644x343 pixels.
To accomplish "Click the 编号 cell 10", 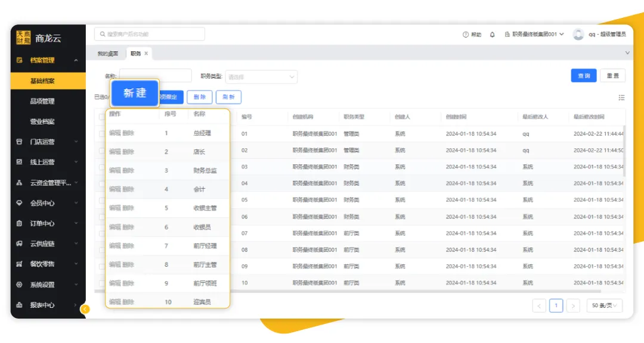I will 244,283.
